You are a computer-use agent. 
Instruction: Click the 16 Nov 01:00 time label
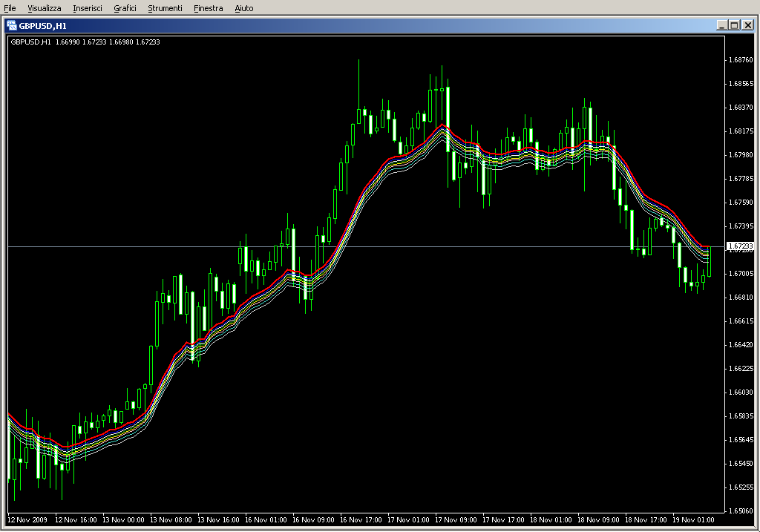point(266,520)
